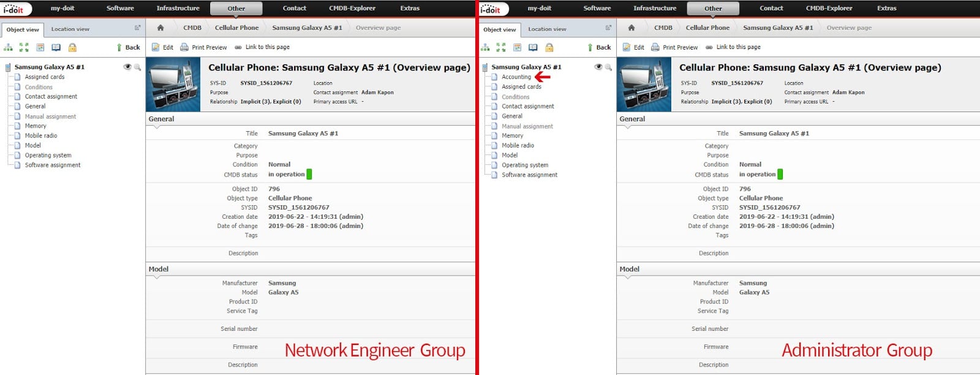Open Mobile radio in left screenshot tree

point(41,136)
